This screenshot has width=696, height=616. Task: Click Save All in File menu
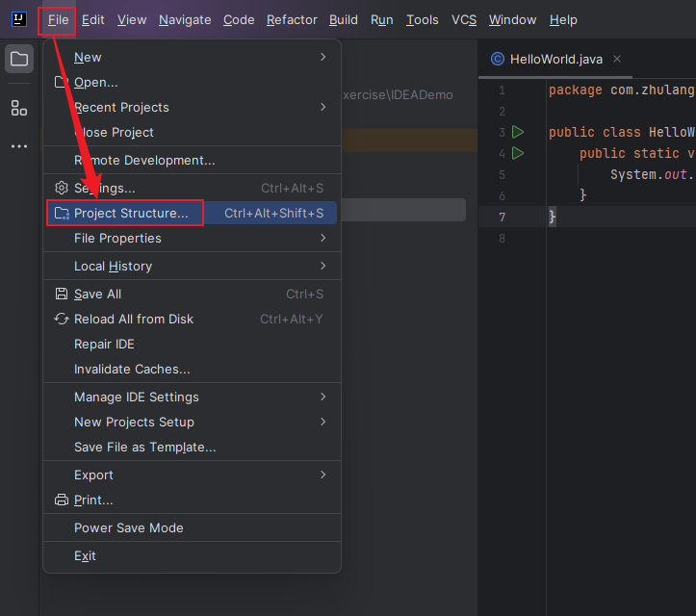[x=97, y=294]
